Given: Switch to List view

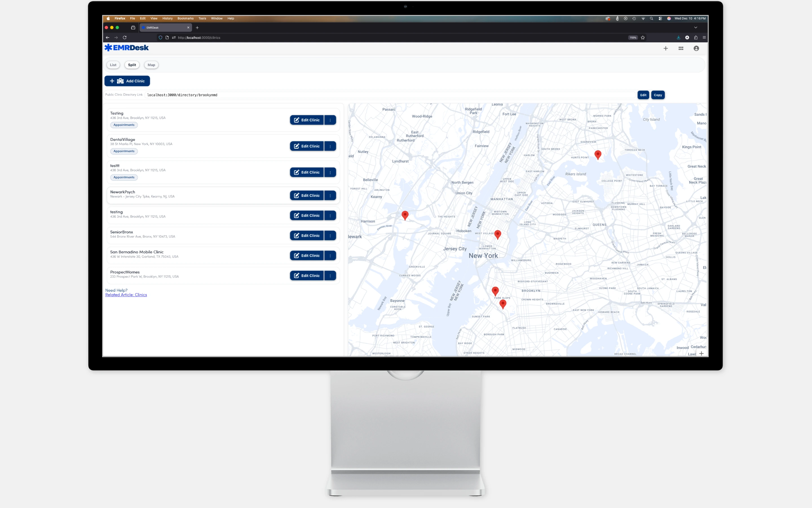Looking at the screenshot, I should pos(113,65).
